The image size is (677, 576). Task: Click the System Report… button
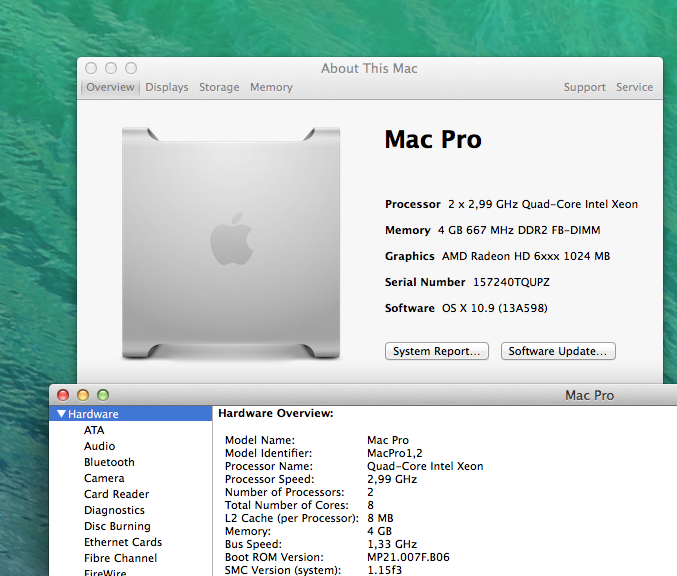click(437, 351)
